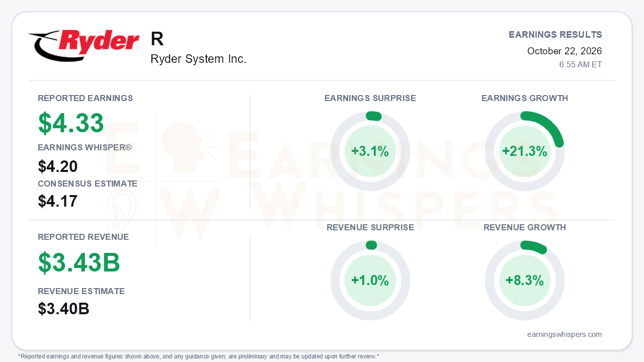This screenshot has width=644, height=362.
Task: Click the Reported Revenue label
Action: pyautogui.click(x=84, y=237)
